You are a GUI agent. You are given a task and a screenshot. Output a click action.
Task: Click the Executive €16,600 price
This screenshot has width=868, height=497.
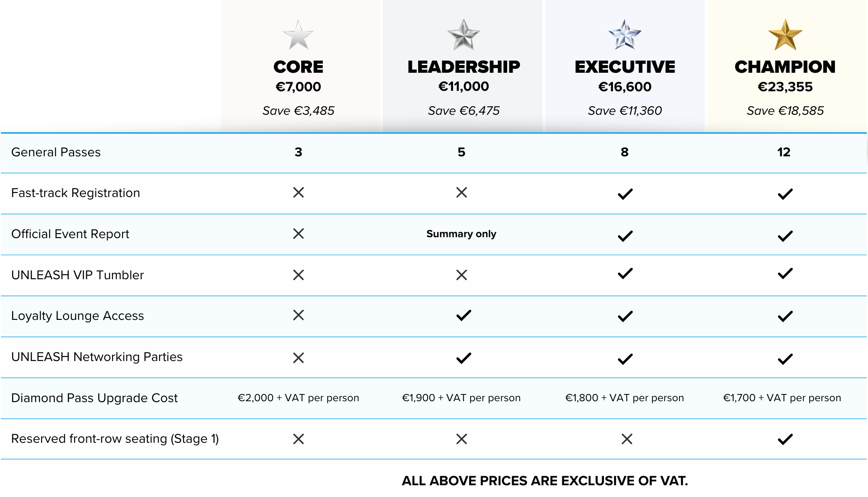coord(625,87)
